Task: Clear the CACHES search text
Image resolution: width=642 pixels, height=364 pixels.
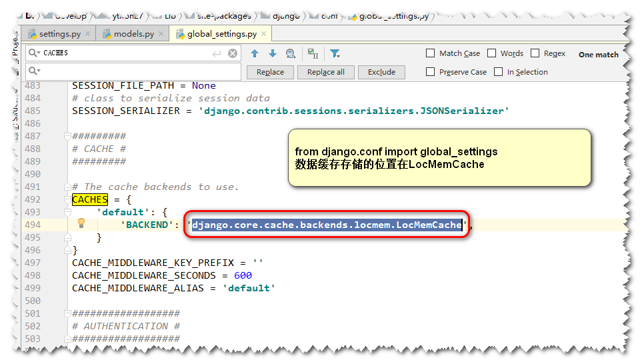Action: pos(233,53)
